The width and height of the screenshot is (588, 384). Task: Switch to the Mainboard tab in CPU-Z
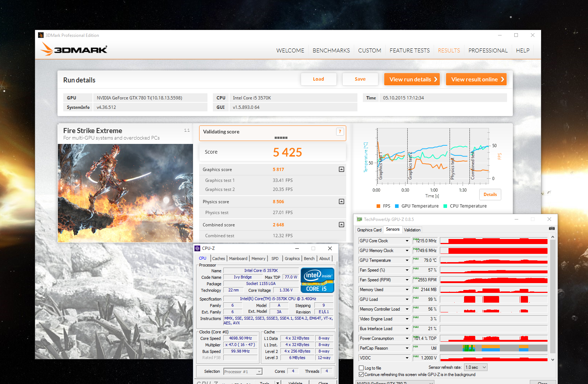pos(238,259)
